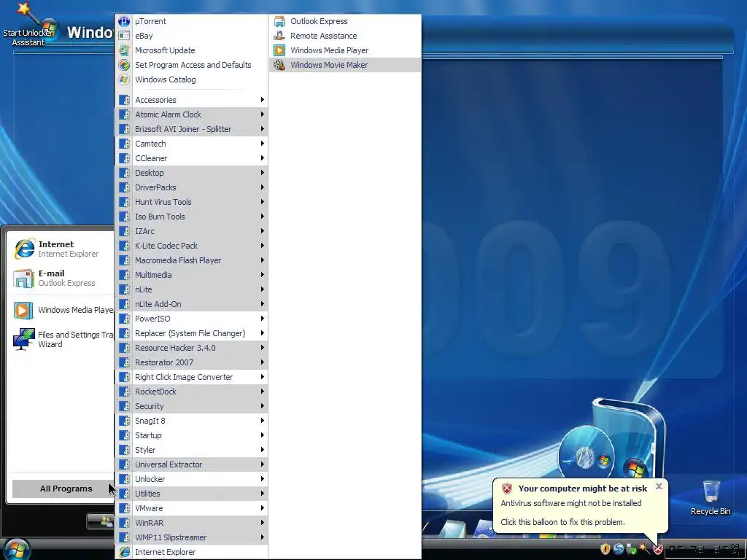Open the SnagIt 8 program group

pos(191,421)
